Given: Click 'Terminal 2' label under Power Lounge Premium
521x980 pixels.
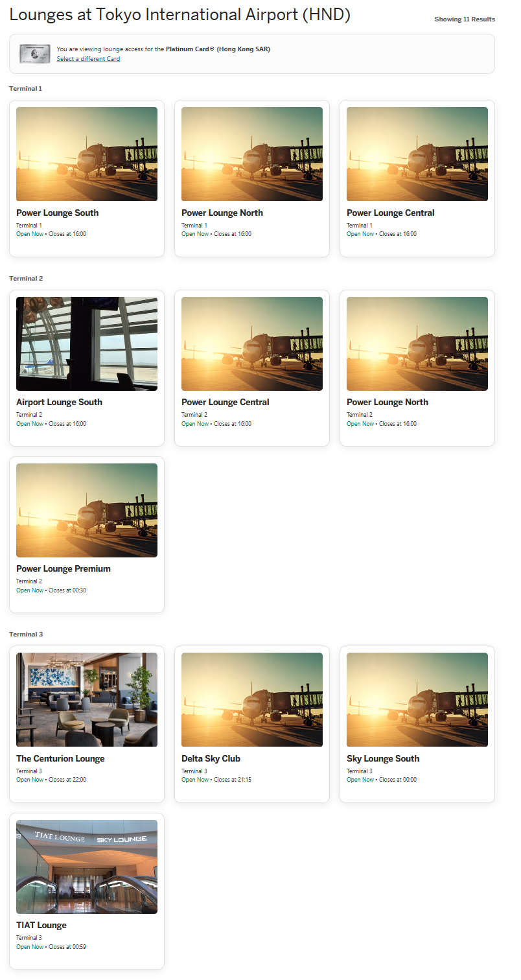Looking at the screenshot, I should [29, 581].
